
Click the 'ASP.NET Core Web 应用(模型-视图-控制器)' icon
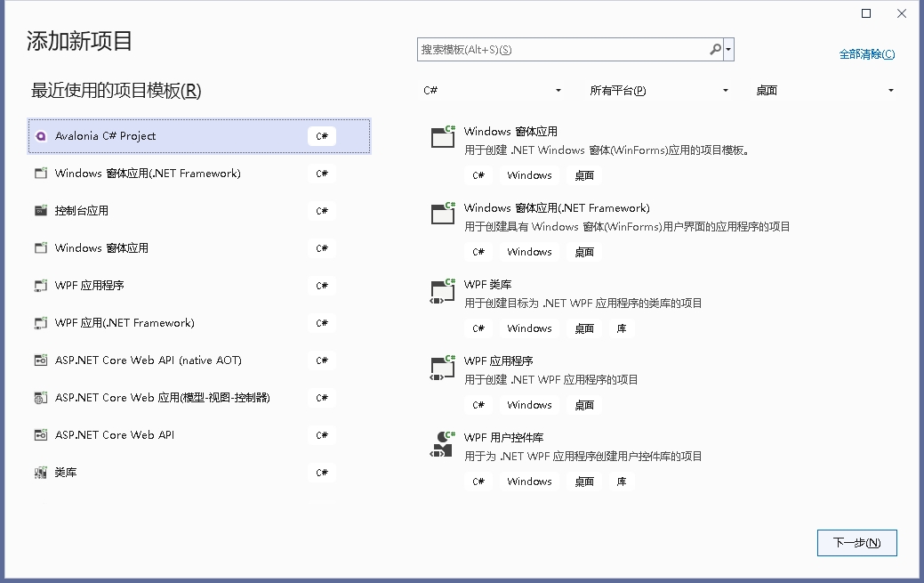[x=41, y=398]
